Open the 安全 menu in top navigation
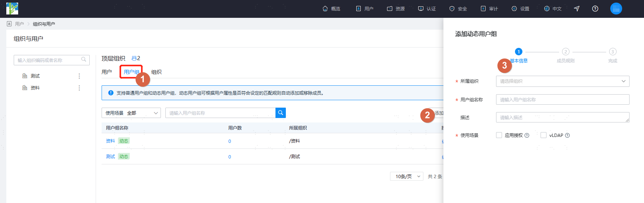Image resolution: width=644 pixels, height=203 pixels. point(458,9)
